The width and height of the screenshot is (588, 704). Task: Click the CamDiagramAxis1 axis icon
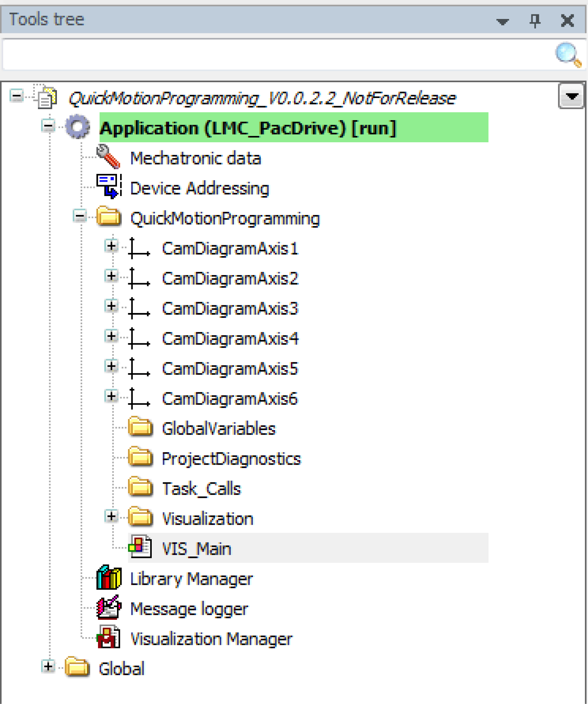coord(139,248)
